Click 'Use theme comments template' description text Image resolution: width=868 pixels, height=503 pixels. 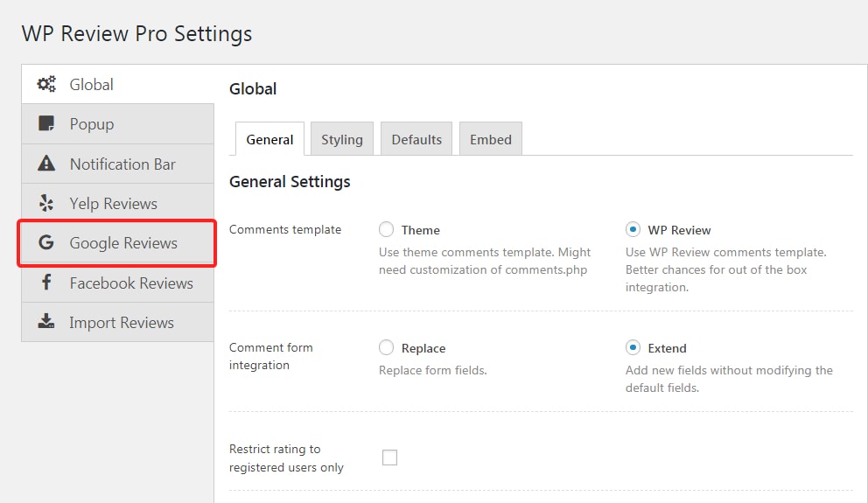point(485,261)
